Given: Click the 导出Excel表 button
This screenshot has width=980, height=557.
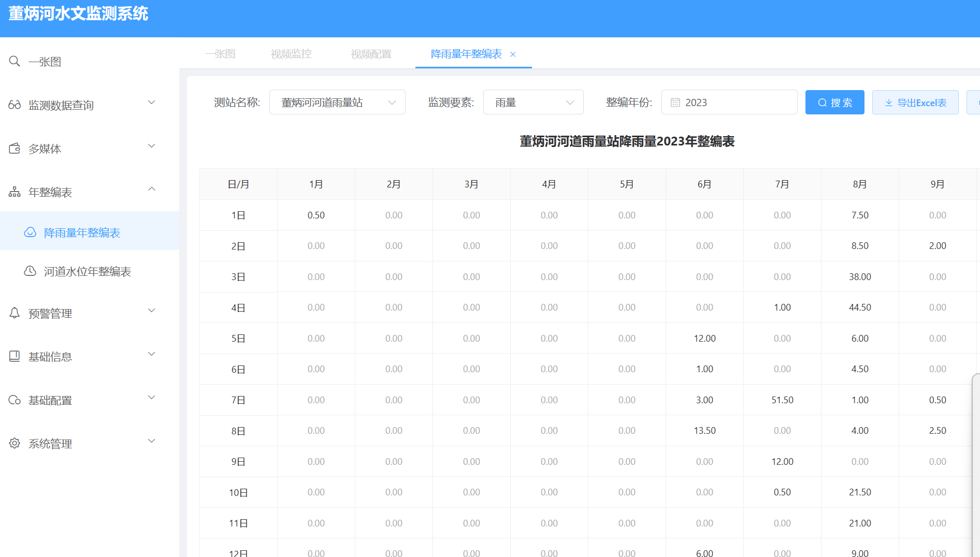Looking at the screenshot, I should click(x=915, y=102).
